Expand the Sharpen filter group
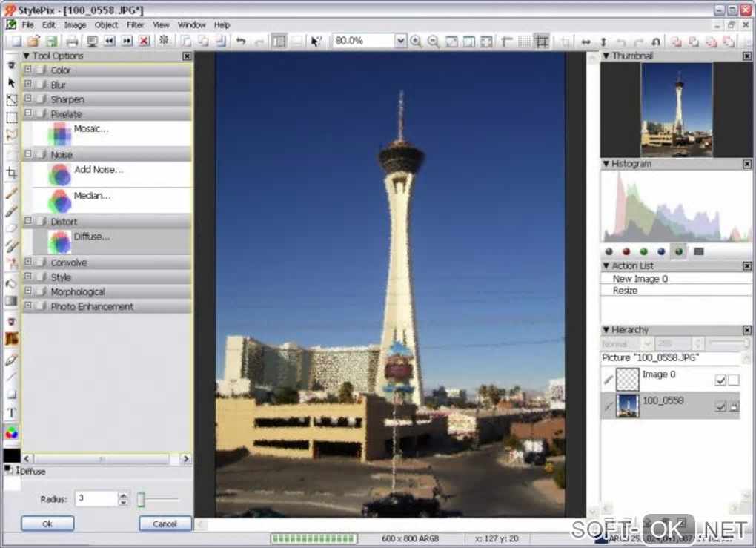 28,99
